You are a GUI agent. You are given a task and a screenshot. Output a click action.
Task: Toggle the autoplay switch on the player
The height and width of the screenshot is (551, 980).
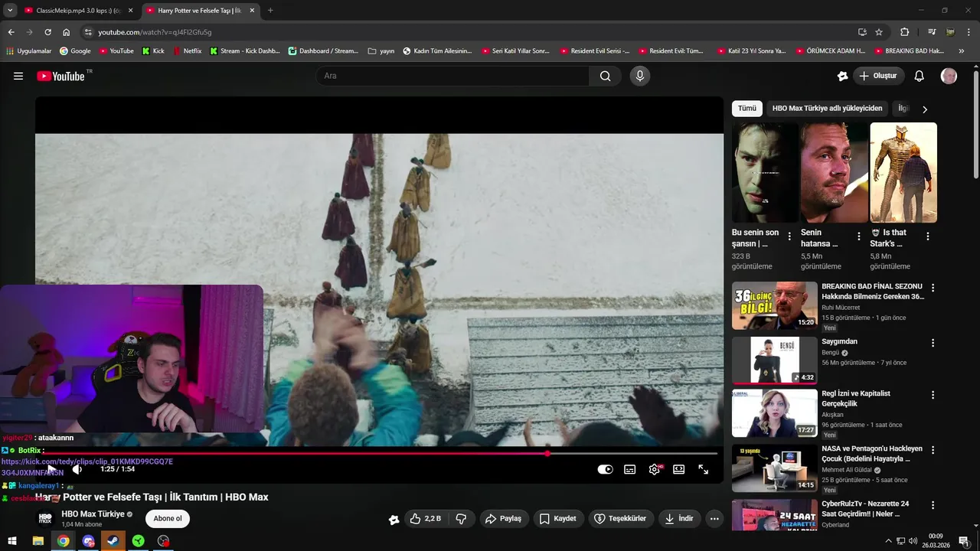(x=606, y=469)
